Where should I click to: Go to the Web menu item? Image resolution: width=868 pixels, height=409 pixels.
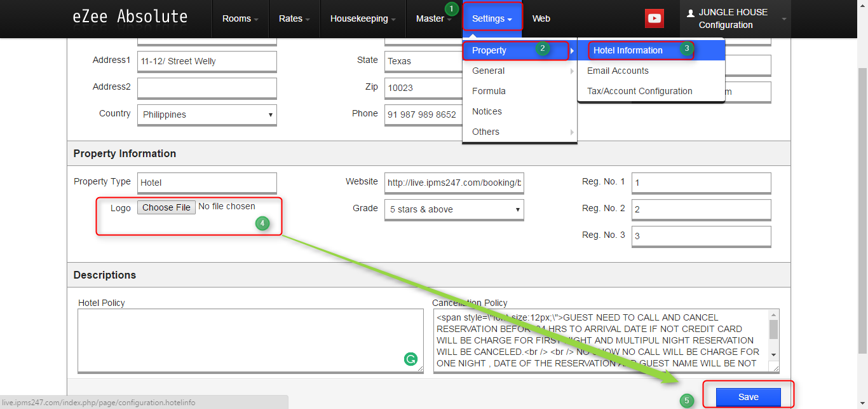541,18
